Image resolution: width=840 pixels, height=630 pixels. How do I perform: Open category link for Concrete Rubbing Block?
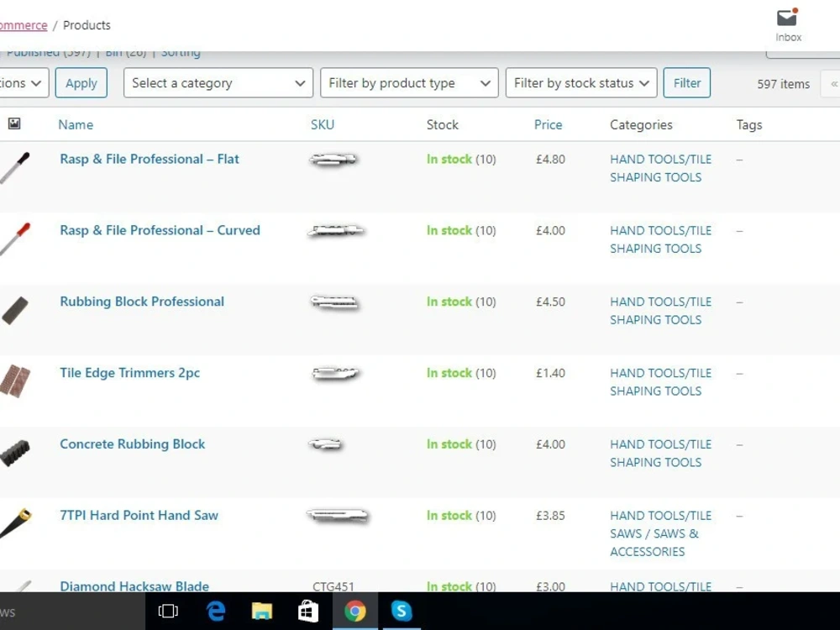(x=660, y=454)
